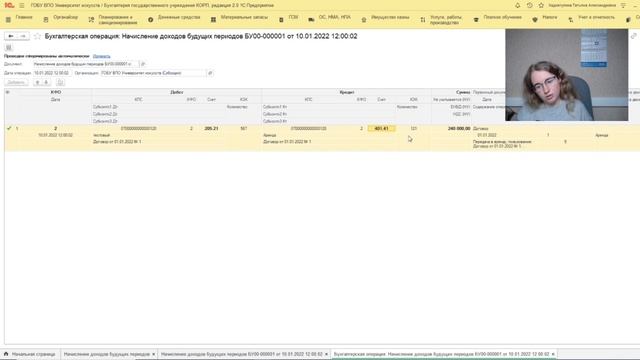Go back with left arrow button

pyautogui.click(x=11, y=36)
